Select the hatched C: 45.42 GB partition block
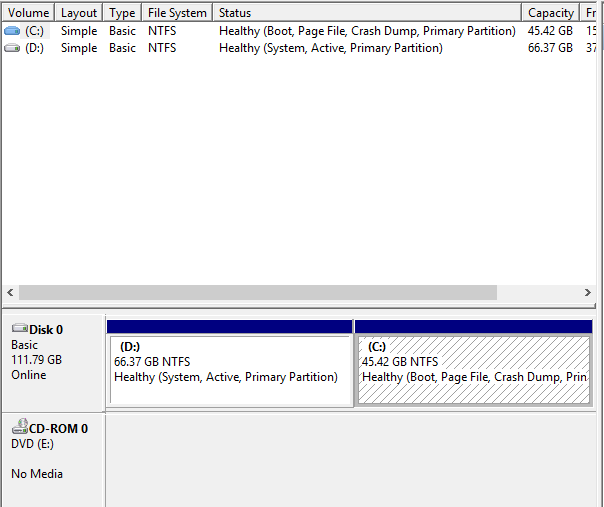Image resolution: width=604 pixels, height=507 pixels. coord(473,370)
